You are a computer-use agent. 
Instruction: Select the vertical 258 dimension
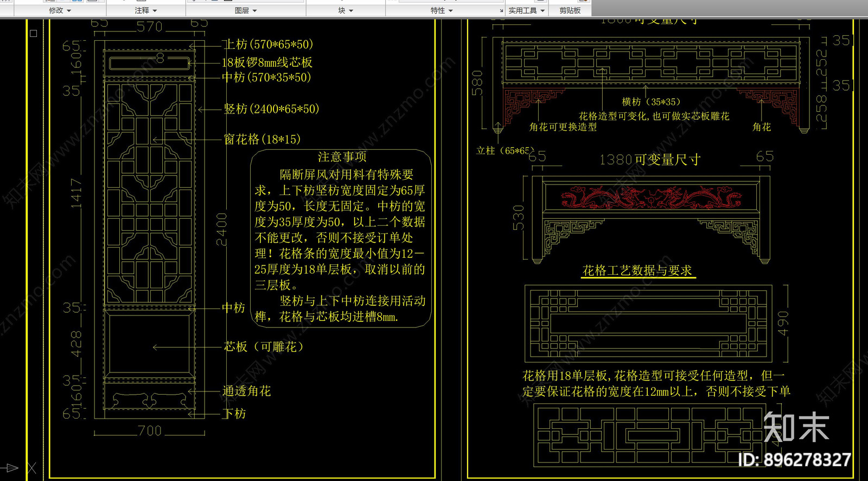tap(822, 109)
